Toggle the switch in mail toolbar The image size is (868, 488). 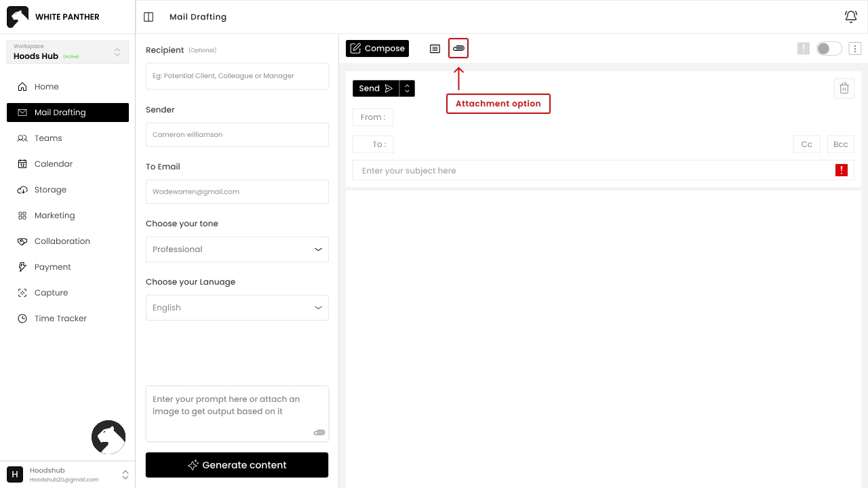(x=829, y=49)
